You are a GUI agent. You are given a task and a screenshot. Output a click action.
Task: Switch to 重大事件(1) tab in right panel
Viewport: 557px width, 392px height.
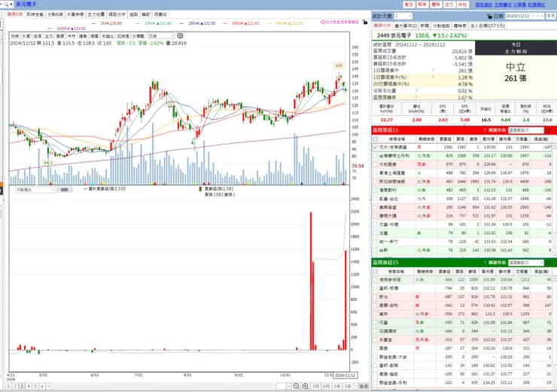[406, 26]
